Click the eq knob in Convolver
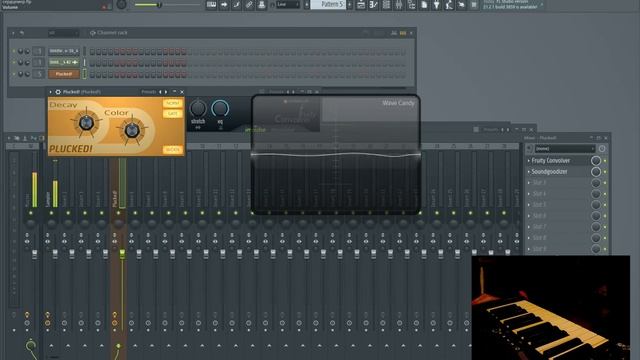 (220, 108)
